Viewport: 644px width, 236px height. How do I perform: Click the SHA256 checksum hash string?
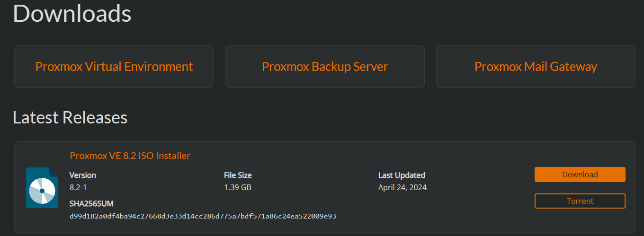pyautogui.click(x=203, y=216)
